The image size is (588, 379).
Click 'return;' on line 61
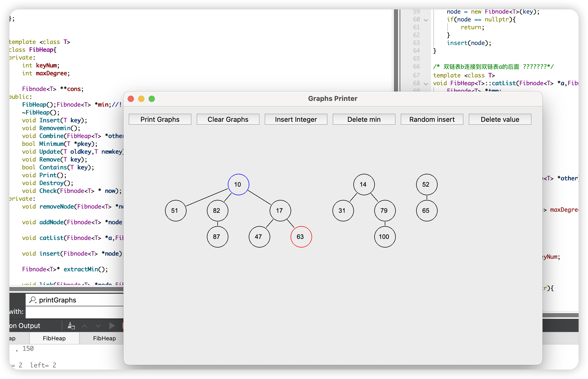point(472,27)
